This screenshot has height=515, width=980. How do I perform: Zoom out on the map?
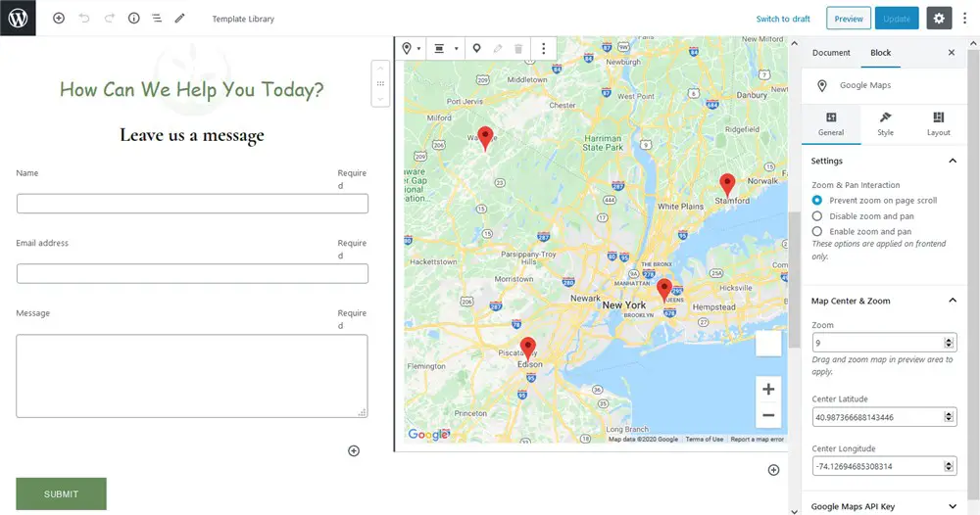(x=768, y=415)
